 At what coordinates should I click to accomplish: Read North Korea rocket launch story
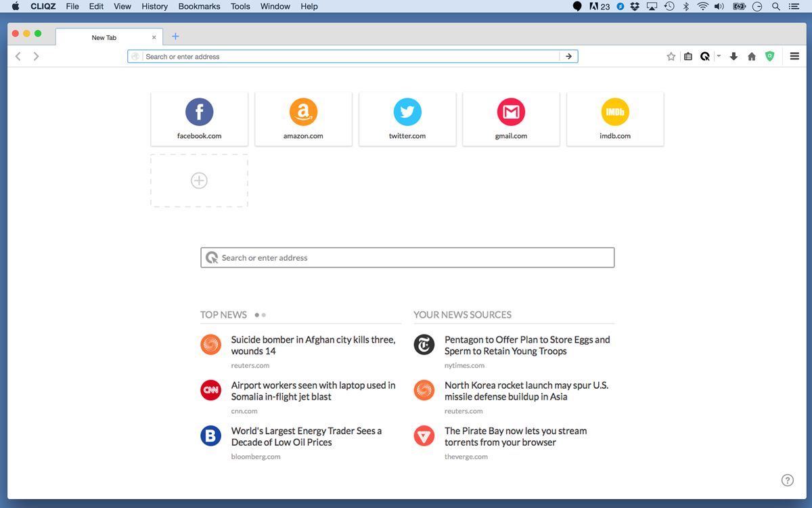click(x=526, y=391)
